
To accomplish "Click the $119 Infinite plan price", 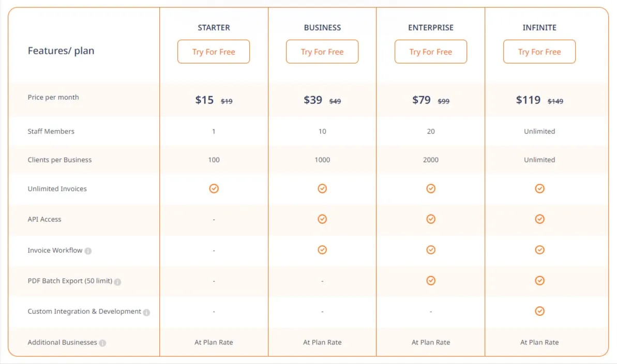I will [x=528, y=100].
